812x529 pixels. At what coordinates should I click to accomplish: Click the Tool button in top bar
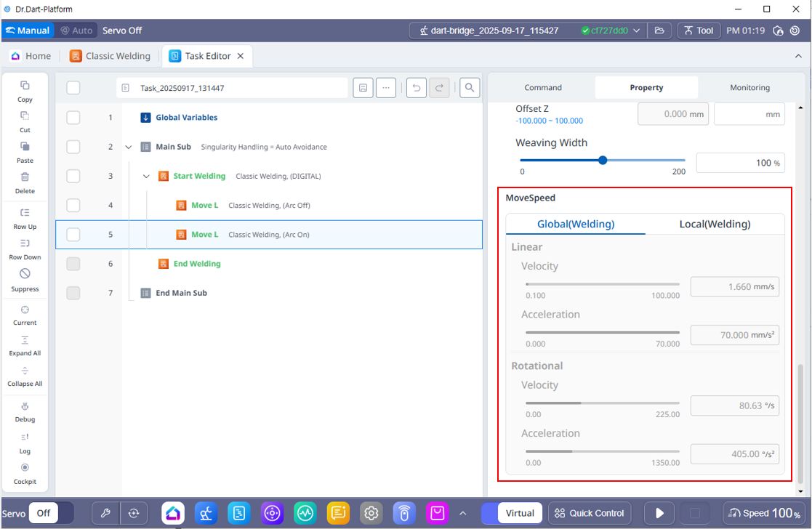click(x=696, y=31)
